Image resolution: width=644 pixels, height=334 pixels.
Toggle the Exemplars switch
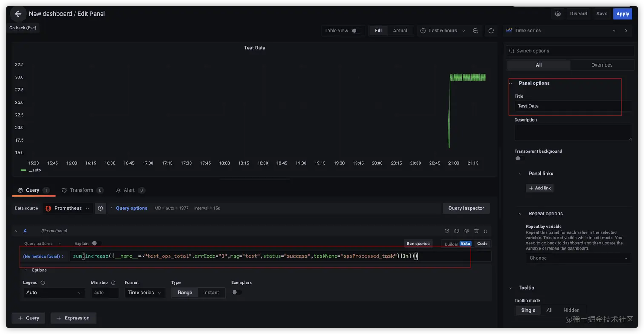(x=237, y=293)
